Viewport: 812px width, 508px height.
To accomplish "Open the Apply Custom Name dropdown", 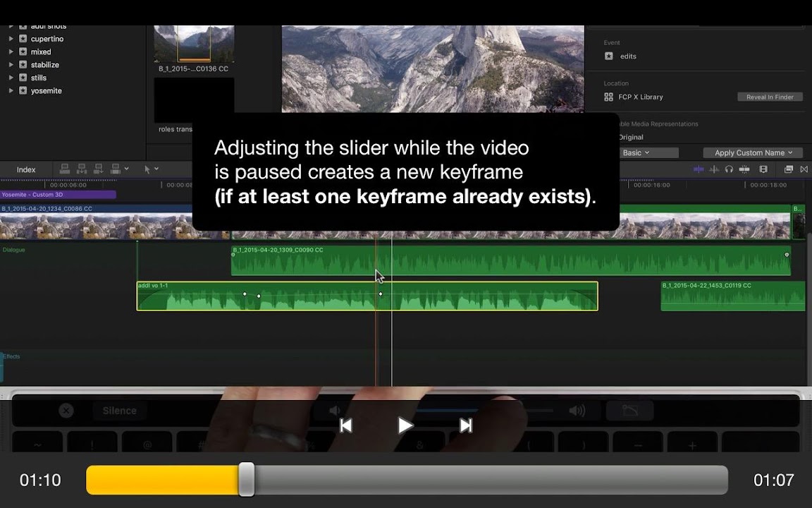I will [x=753, y=153].
